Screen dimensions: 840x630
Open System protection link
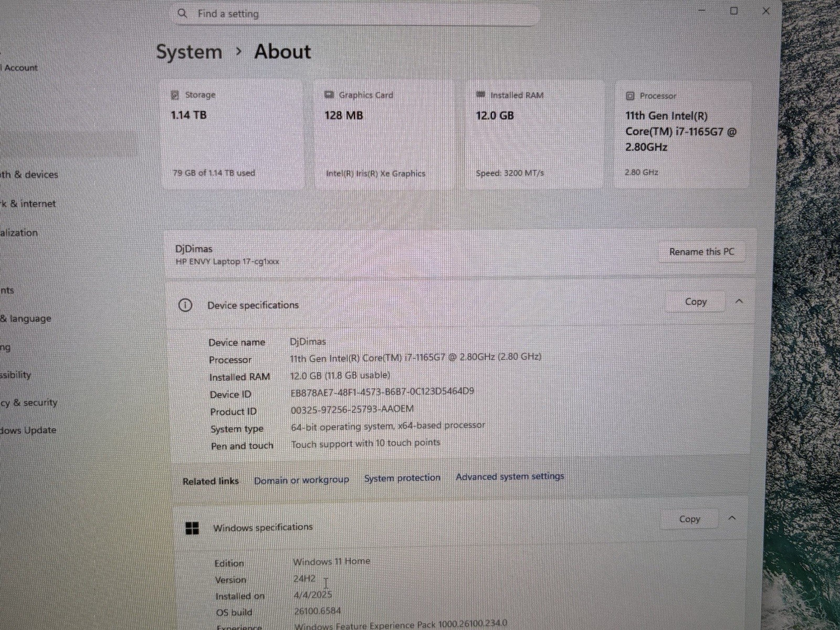tap(402, 478)
